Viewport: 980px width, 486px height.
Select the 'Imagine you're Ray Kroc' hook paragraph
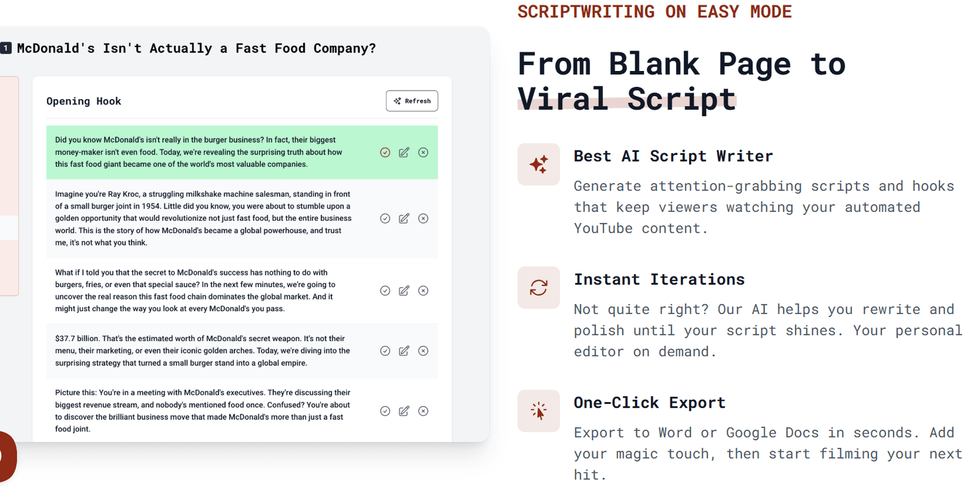pos(203,219)
